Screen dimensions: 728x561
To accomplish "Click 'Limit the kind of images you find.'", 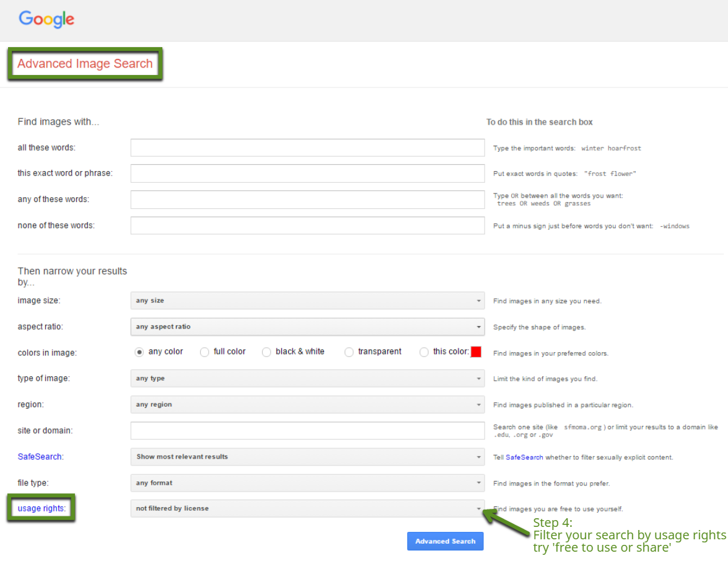I will point(545,379).
